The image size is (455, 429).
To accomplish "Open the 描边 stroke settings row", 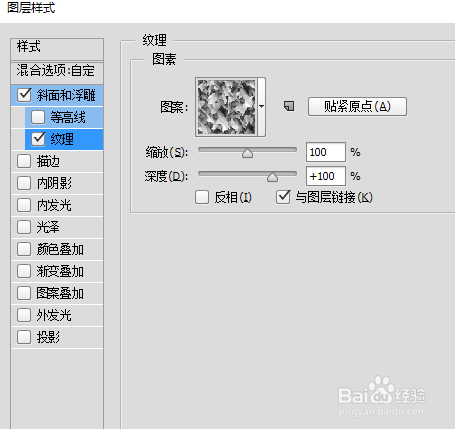I will 57,161.
